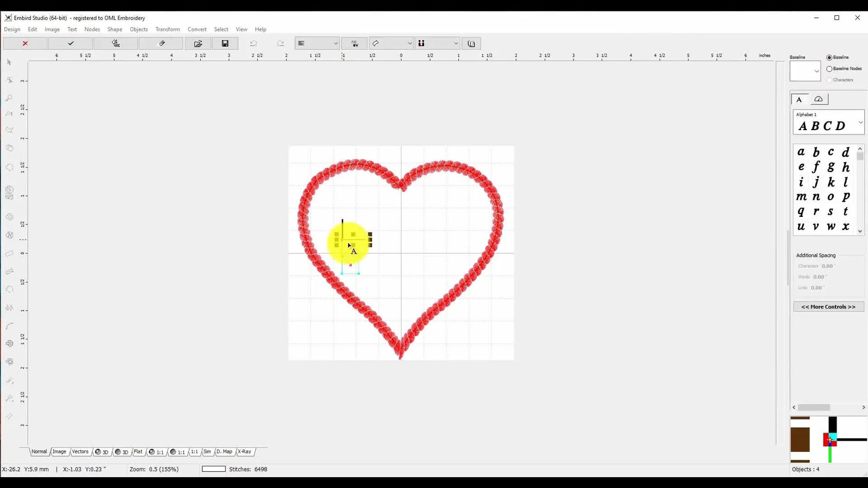Viewport: 868px width, 488px height.
Task: Save the design with the disk icon
Action: [225, 43]
